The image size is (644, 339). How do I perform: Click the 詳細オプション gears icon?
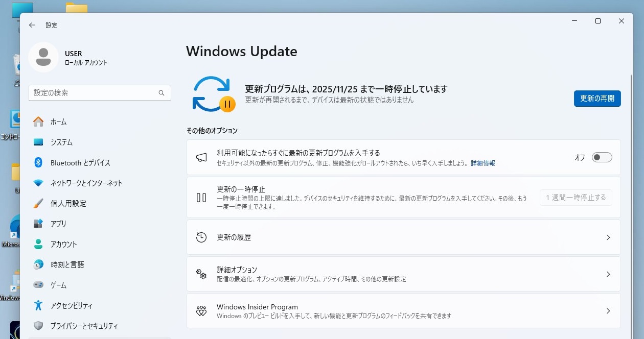point(201,274)
